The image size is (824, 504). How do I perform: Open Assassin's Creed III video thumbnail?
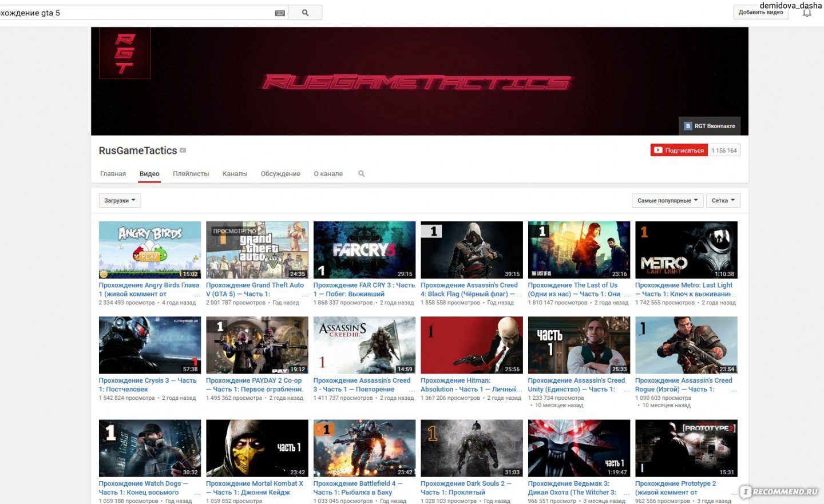point(365,346)
